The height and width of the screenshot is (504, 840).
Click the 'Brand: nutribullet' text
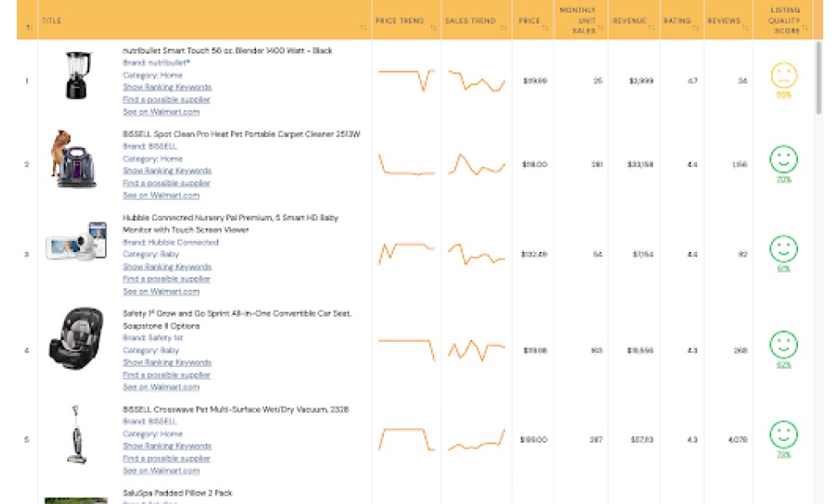click(x=156, y=63)
